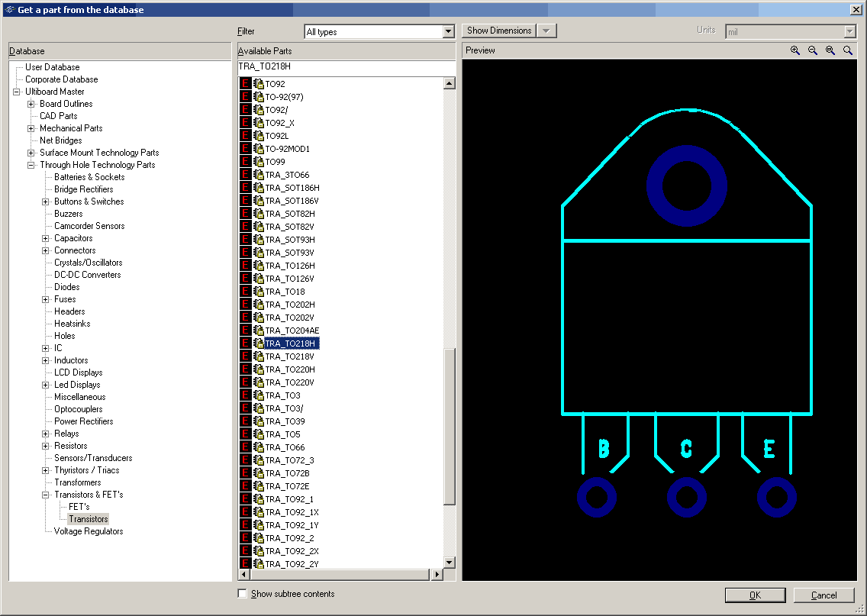Select part TRA_TO72_3 in the list

(x=289, y=460)
